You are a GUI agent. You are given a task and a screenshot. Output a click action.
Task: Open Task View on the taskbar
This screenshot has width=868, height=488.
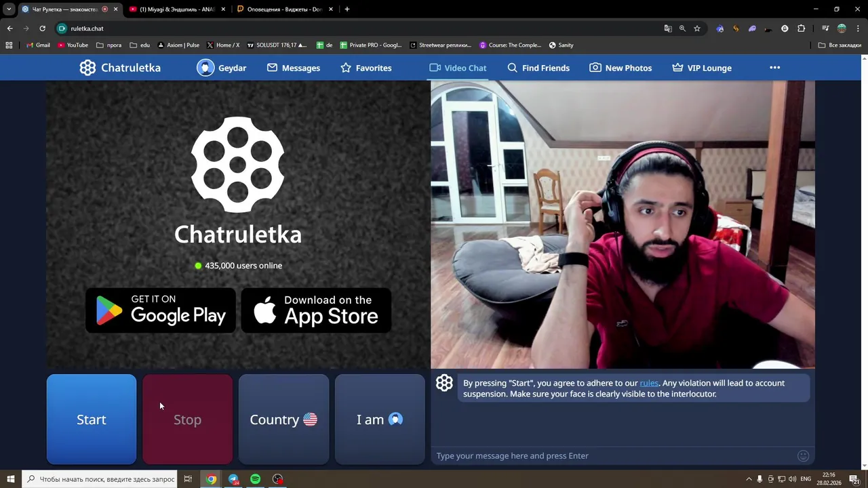point(188,479)
